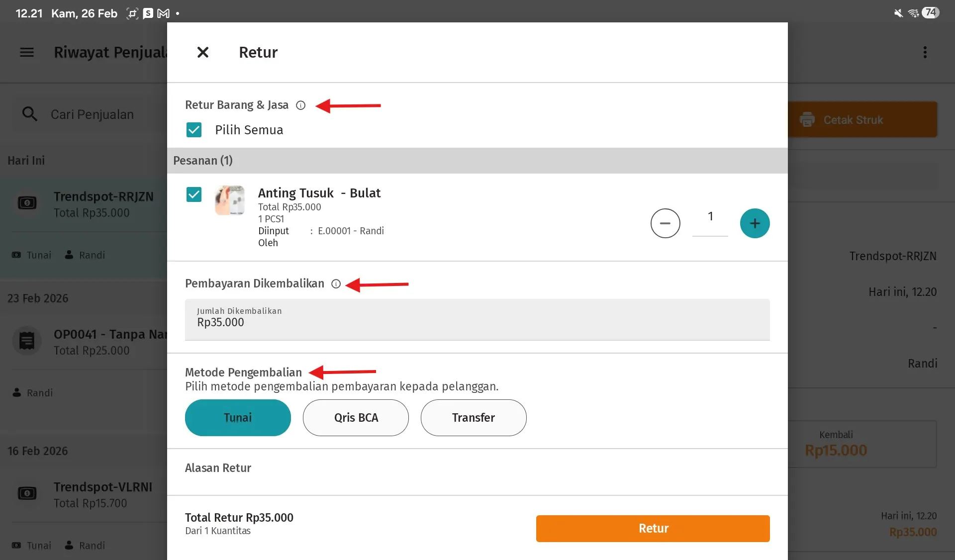Select Qris BCA refund method
955x560 pixels.
click(x=356, y=418)
